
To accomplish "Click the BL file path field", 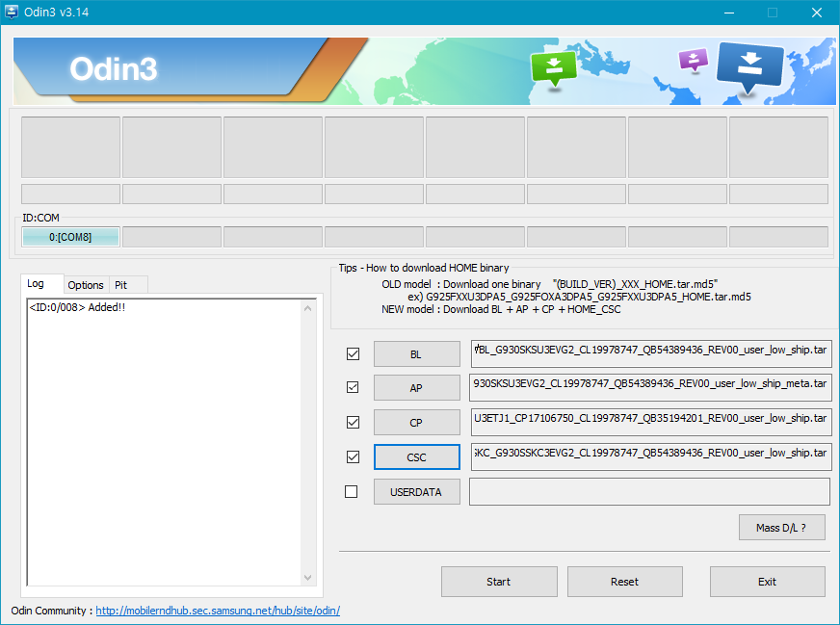I will click(x=651, y=353).
